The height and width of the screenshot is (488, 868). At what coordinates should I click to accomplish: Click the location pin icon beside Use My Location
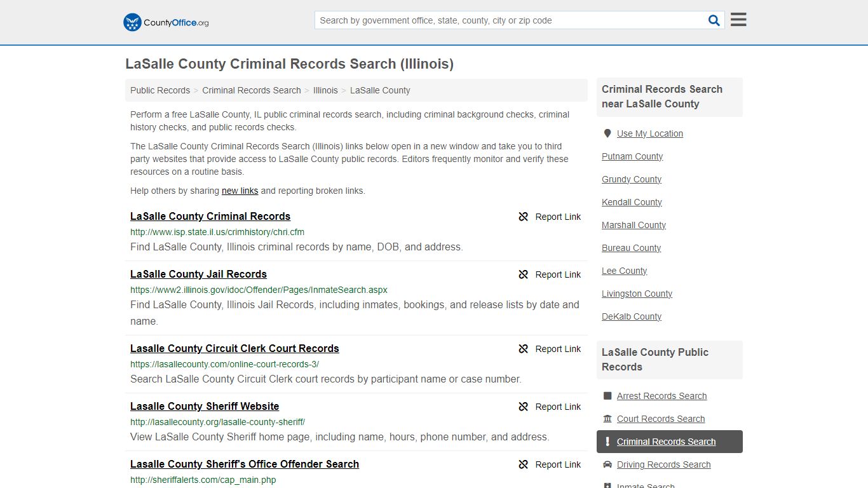click(x=607, y=133)
